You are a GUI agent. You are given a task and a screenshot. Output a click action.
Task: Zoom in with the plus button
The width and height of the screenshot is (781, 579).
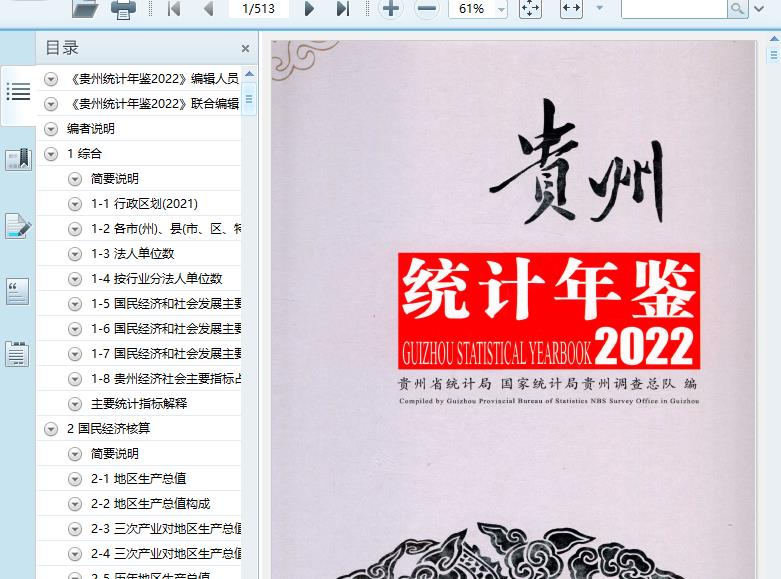(390, 8)
